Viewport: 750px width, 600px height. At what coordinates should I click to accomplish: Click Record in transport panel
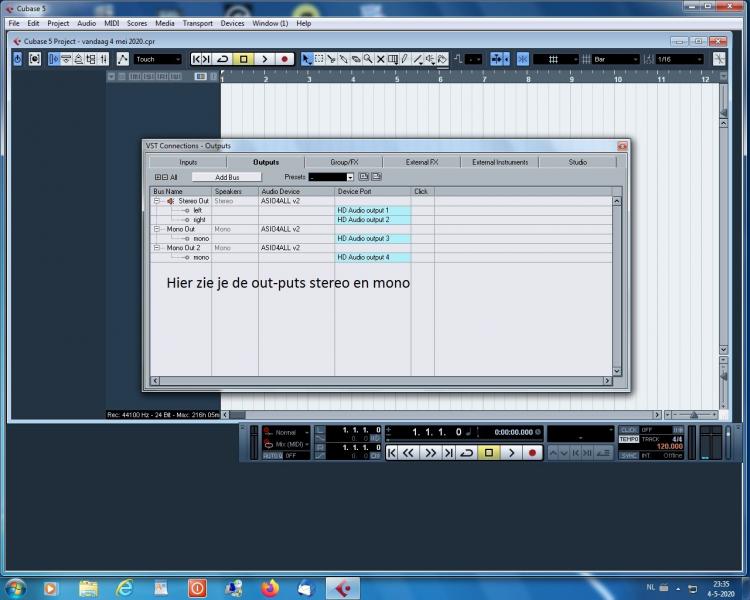pos(532,453)
